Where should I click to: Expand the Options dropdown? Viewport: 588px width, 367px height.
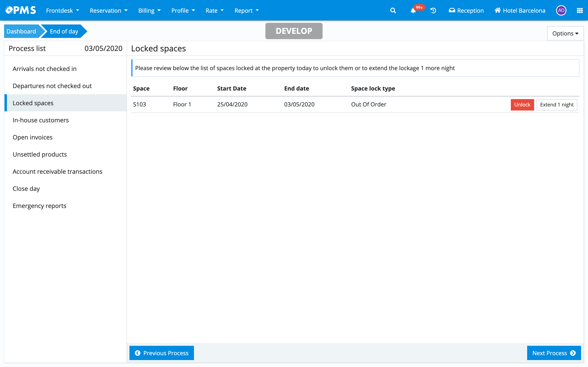pos(565,33)
